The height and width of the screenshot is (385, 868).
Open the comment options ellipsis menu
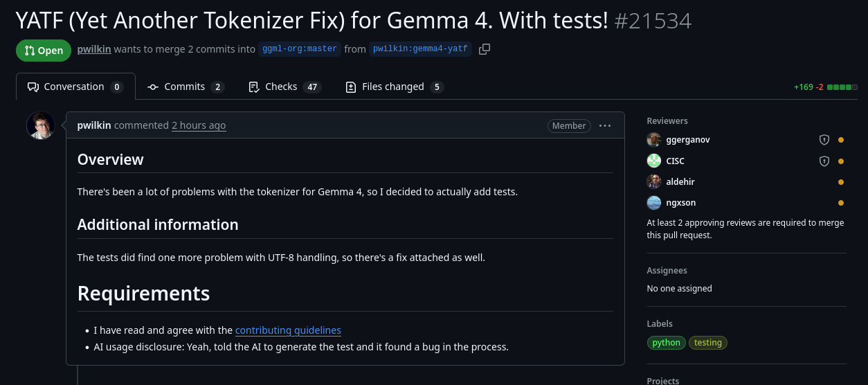pos(605,125)
